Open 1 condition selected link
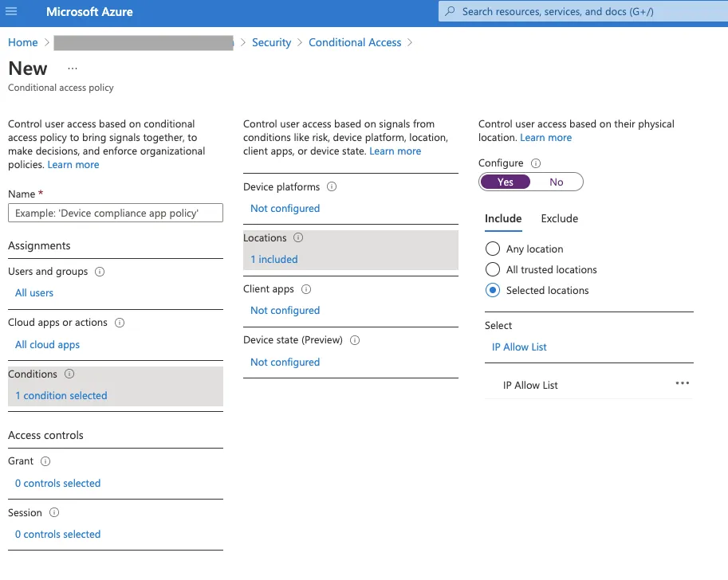The image size is (728, 580). coord(61,396)
